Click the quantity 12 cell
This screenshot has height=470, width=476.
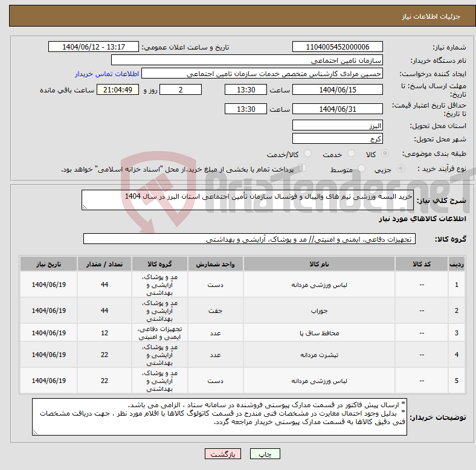[x=105, y=333]
